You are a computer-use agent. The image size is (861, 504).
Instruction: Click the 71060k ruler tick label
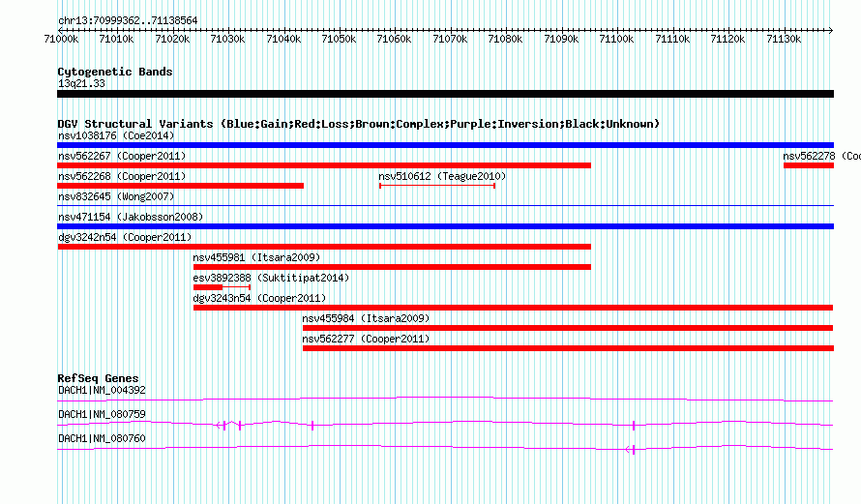[x=395, y=39]
